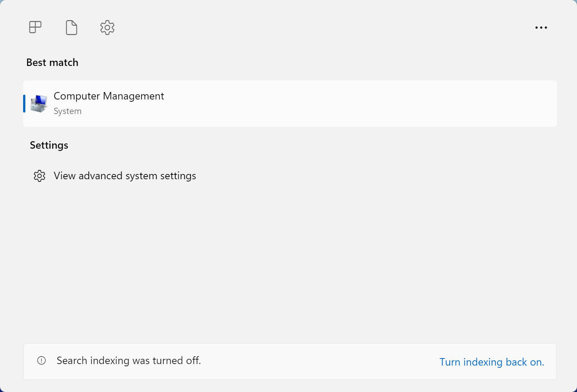Click the Computer Management app icon
Viewport: 577px width, 392px height.
click(39, 104)
